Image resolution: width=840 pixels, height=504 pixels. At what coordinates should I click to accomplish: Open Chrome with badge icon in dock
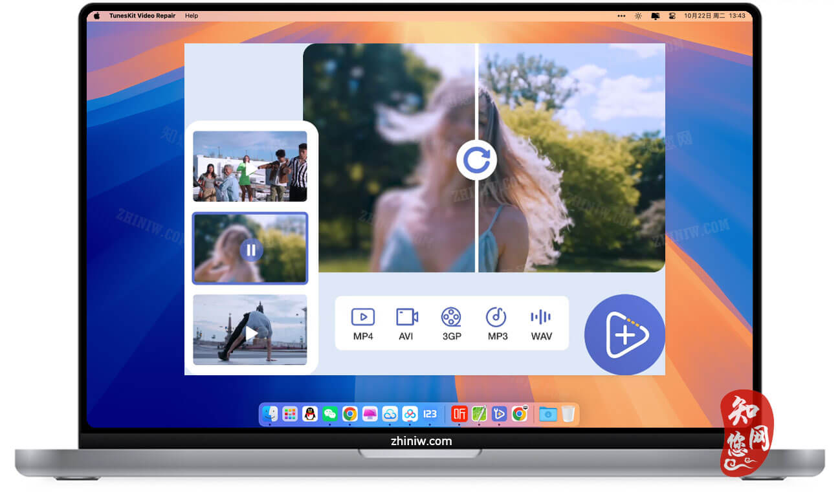519,413
